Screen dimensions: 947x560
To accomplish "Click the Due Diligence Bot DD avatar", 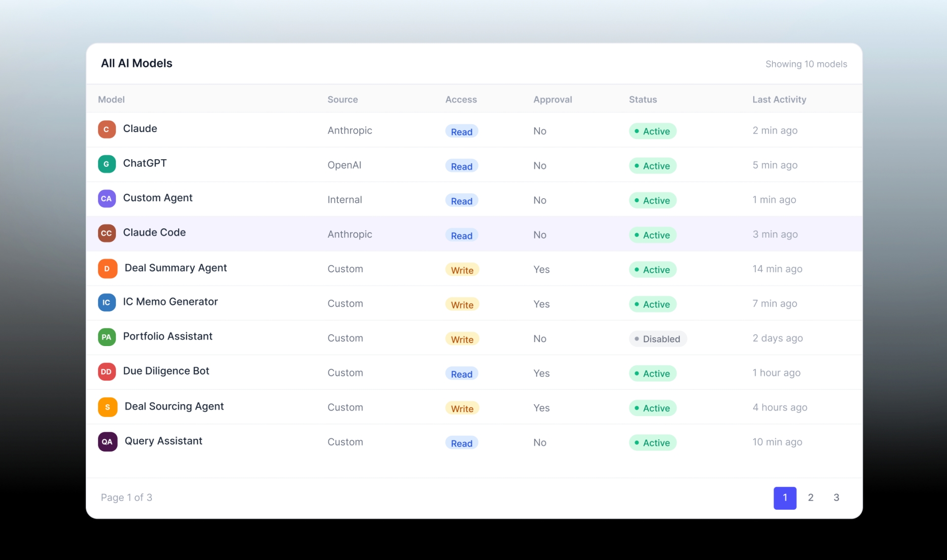I will tap(107, 372).
